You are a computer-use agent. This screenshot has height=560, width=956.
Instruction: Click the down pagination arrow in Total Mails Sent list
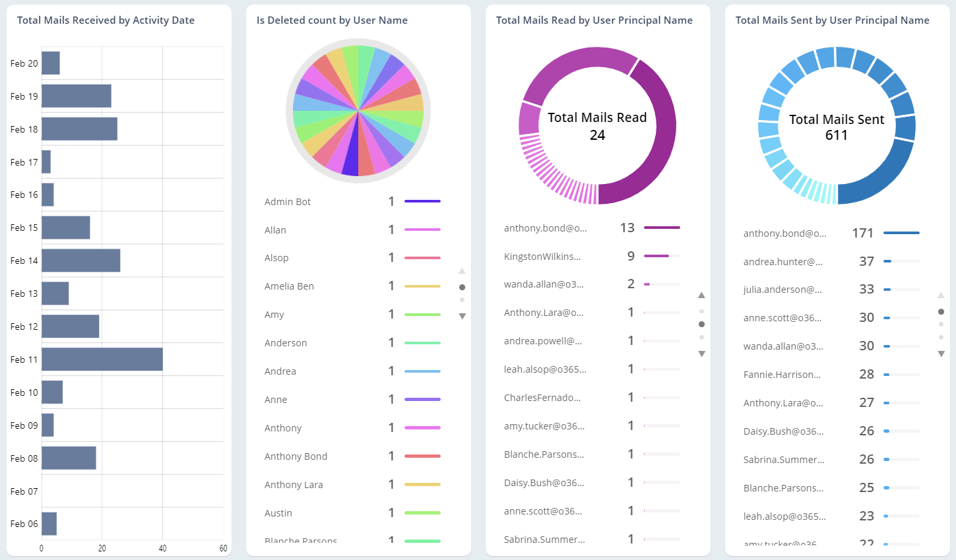click(941, 354)
